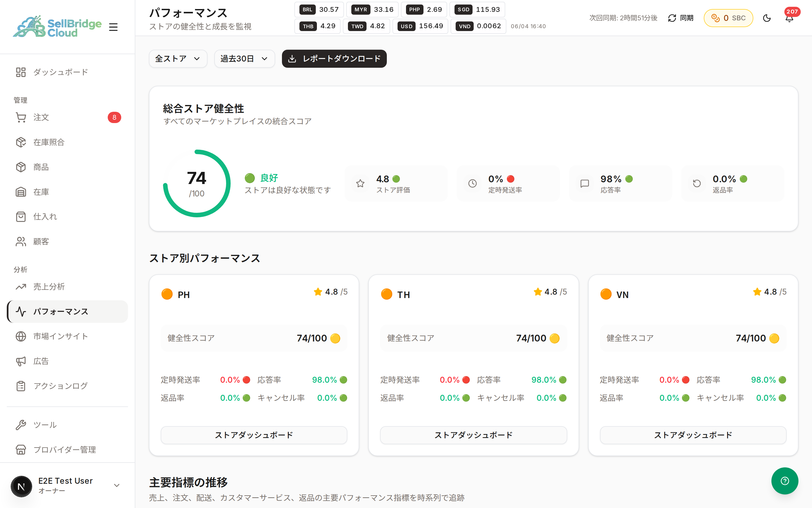The width and height of the screenshot is (812, 508).
Task: Click the BRL 30.57 exchange rate chip
Action: pos(319,10)
